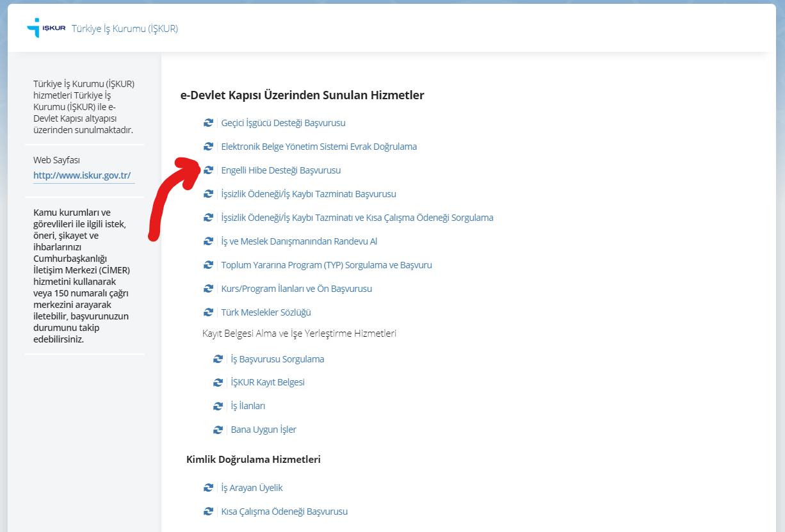Open Kurs/Program İlanları ve Ön Başvurusu
Viewport: 785px width, 532px height.
(x=296, y=289)
